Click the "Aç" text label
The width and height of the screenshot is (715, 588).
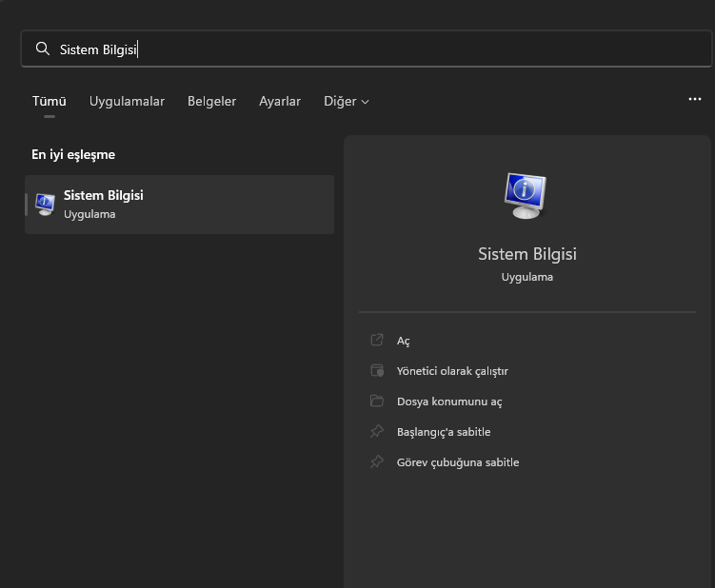[x=404, y=341]
